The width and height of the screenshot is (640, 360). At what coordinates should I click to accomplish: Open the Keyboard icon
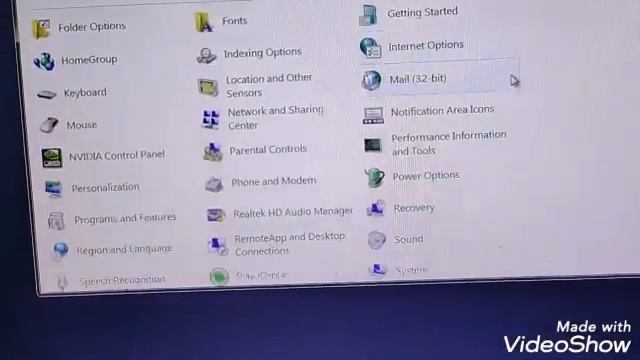pos(47,95)
